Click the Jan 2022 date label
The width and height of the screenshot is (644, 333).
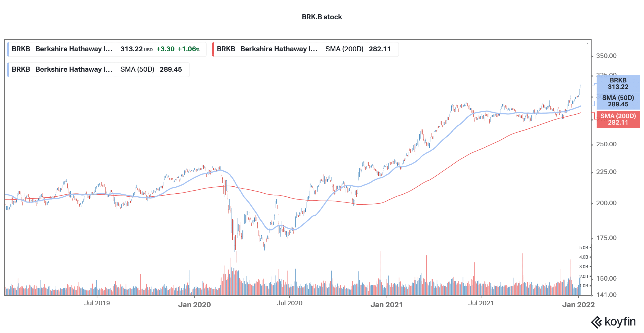(578, 305)
